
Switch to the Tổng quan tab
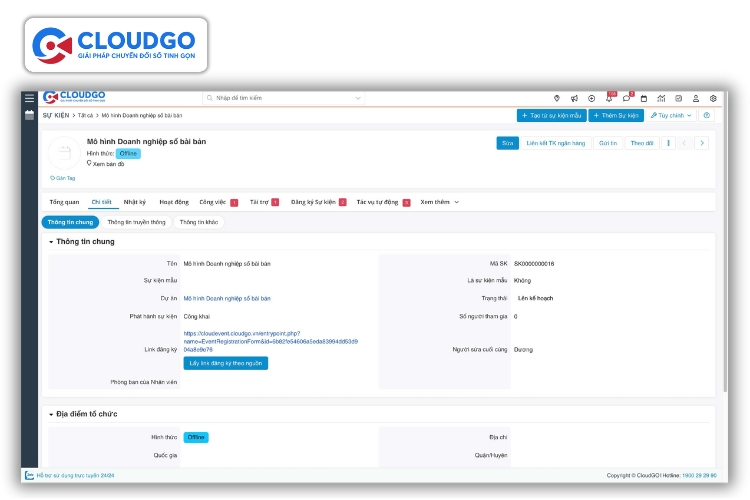point(64,202)
